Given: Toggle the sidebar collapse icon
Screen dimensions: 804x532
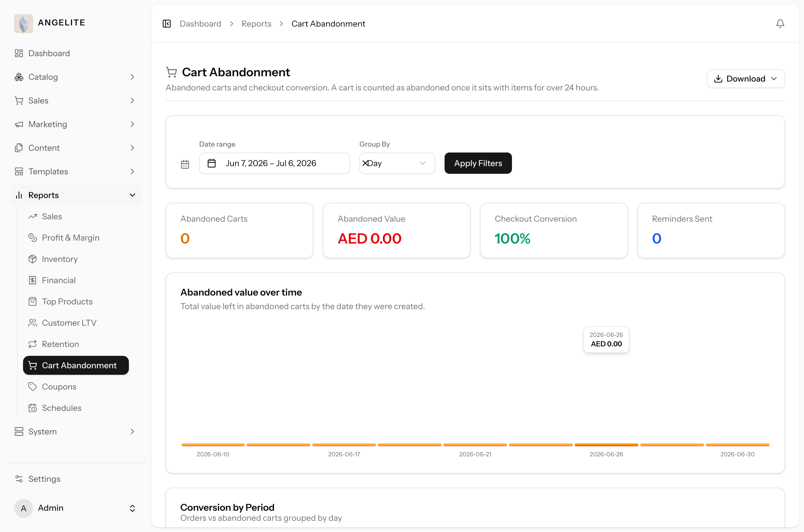Looking at the screenshot, I should (x=167, y=24).
